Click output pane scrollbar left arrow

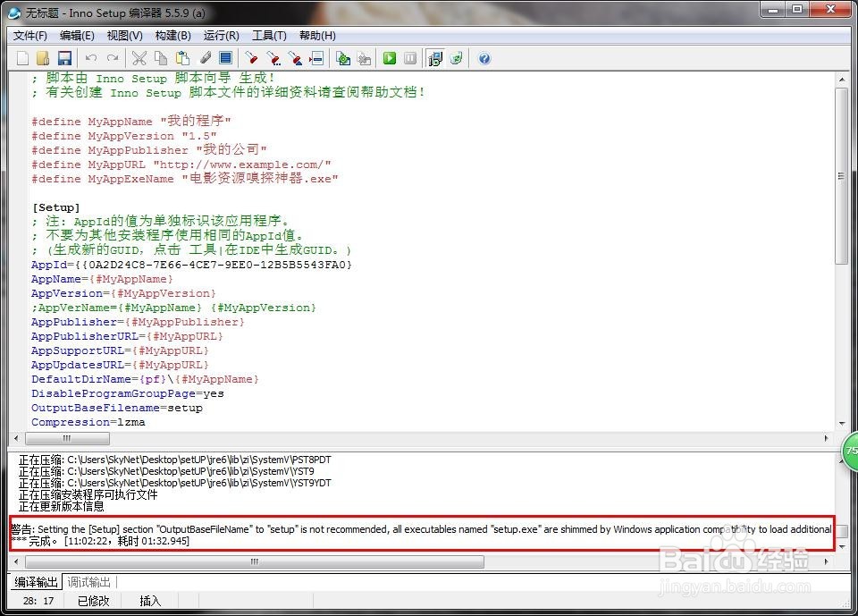click(x=16, y=561)
